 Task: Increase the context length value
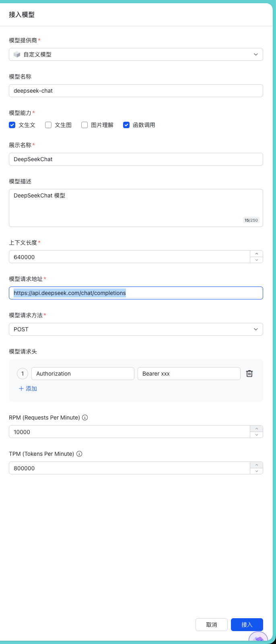coord(257,254)
